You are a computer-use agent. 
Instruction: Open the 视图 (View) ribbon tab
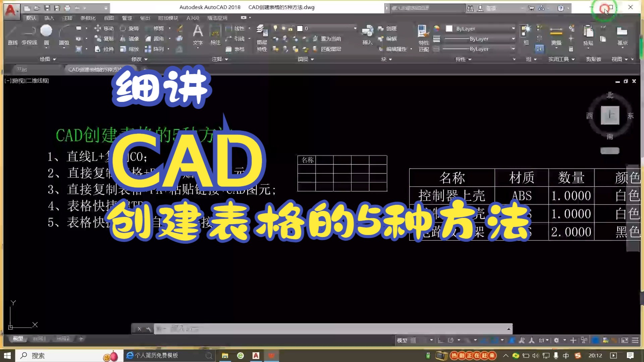(109, 18)
